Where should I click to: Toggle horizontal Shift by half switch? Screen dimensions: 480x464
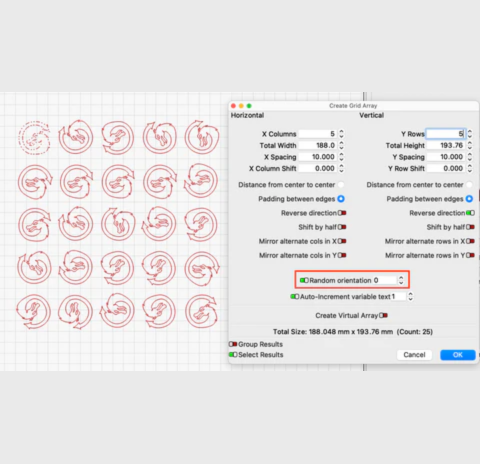point(342,227)
